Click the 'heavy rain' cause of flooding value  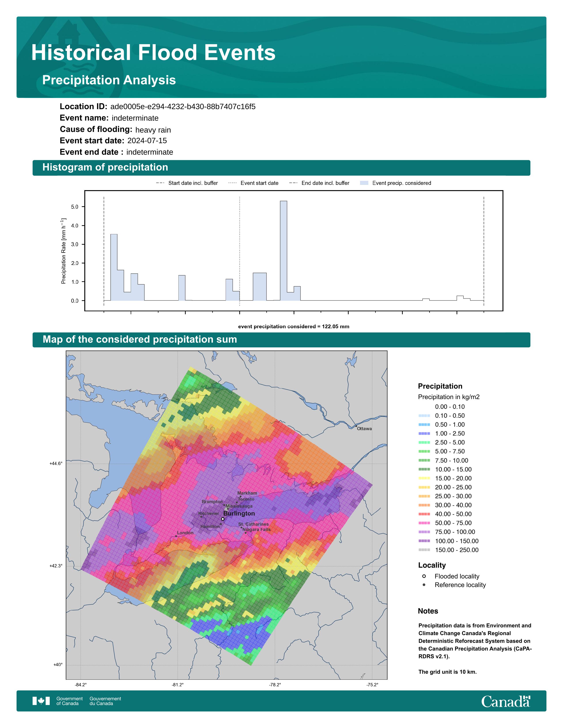pos(153,130)
